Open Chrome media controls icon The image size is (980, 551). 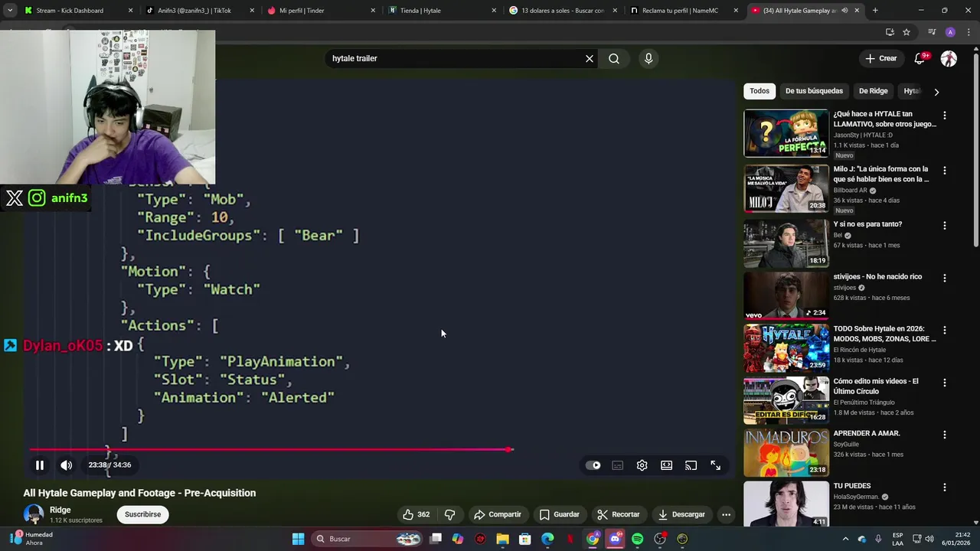[932, 32]
